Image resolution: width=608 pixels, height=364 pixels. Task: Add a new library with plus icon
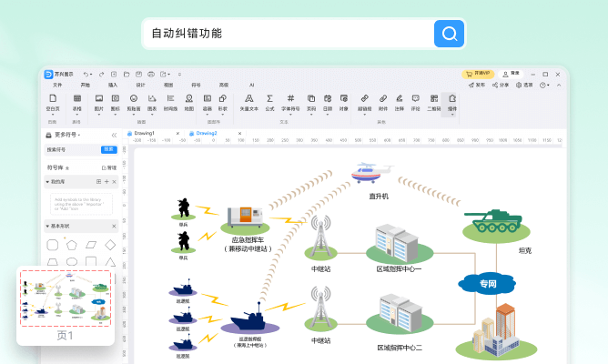pos(106,182)
